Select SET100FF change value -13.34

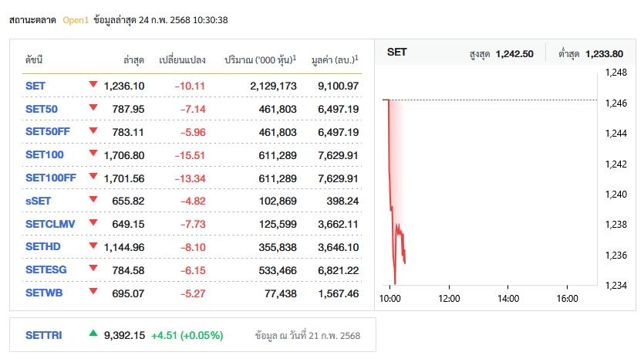tap(190, 178)
